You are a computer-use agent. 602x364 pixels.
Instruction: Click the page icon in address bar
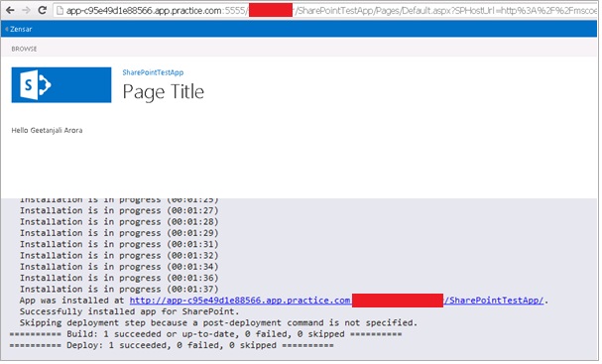pyautogui.click(x=60, y=10)
